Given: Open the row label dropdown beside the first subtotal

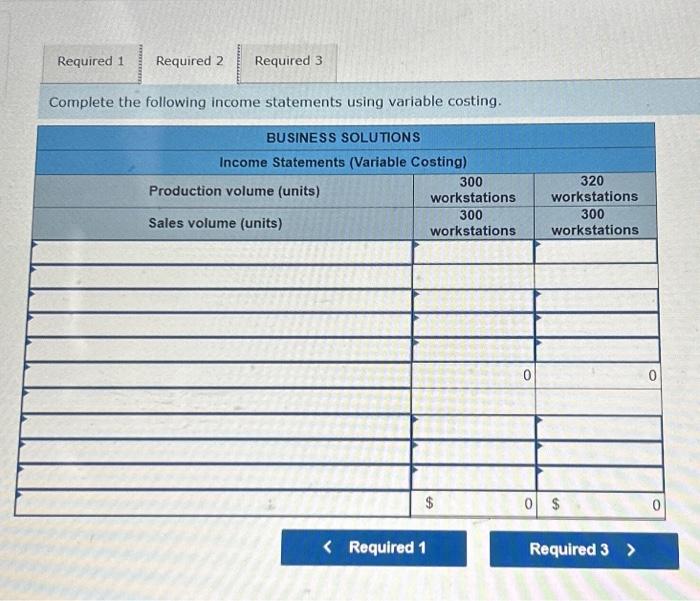Looking at the screenshot, I should (x=218, y=375).
